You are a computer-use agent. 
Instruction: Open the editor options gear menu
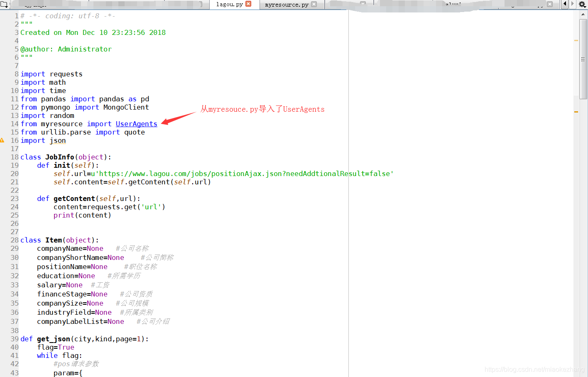582,5
